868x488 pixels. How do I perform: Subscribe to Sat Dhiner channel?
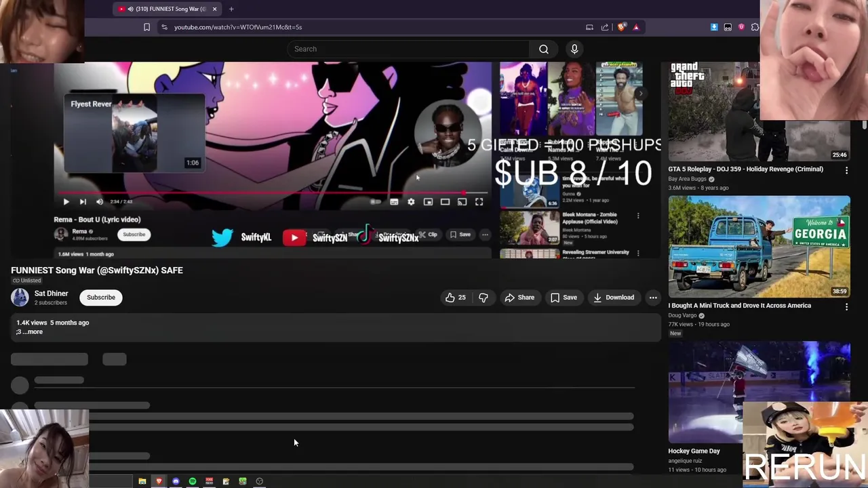(101, 298)
